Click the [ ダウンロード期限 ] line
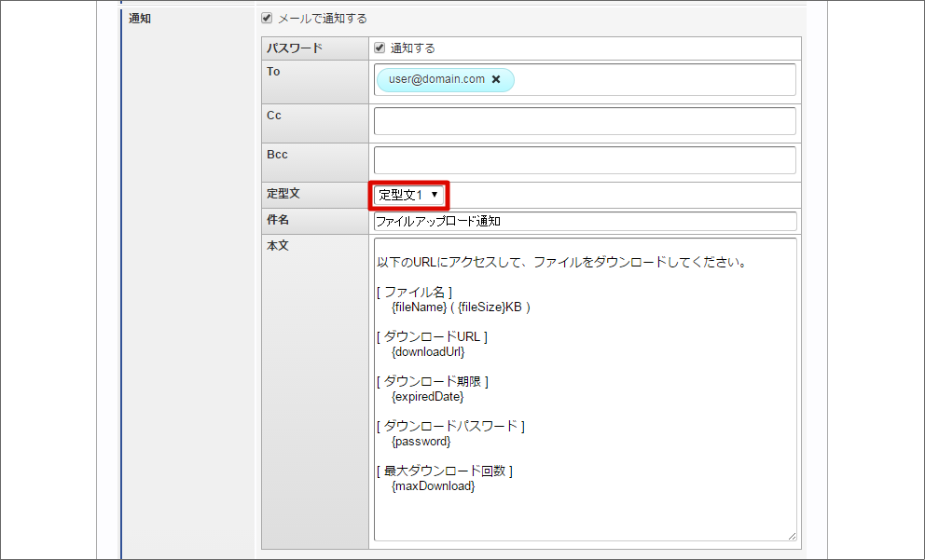Screen dimensions: 925x560 433,381
